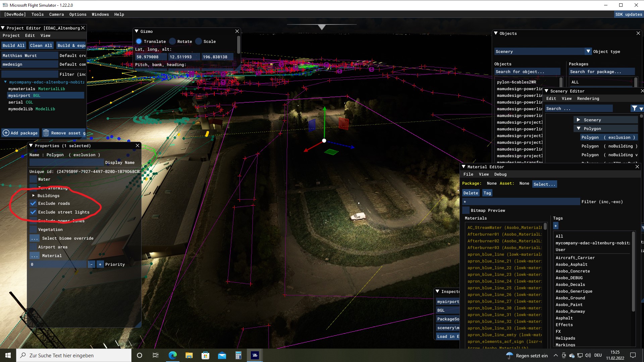Click Cortana circle icon on taskbar

click(140, 355)
